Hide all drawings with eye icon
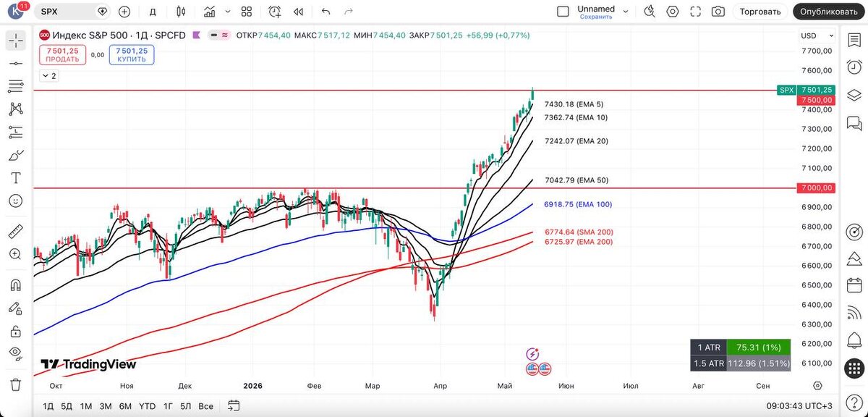The width and height of the screenshot is (868, 417). 16,353
